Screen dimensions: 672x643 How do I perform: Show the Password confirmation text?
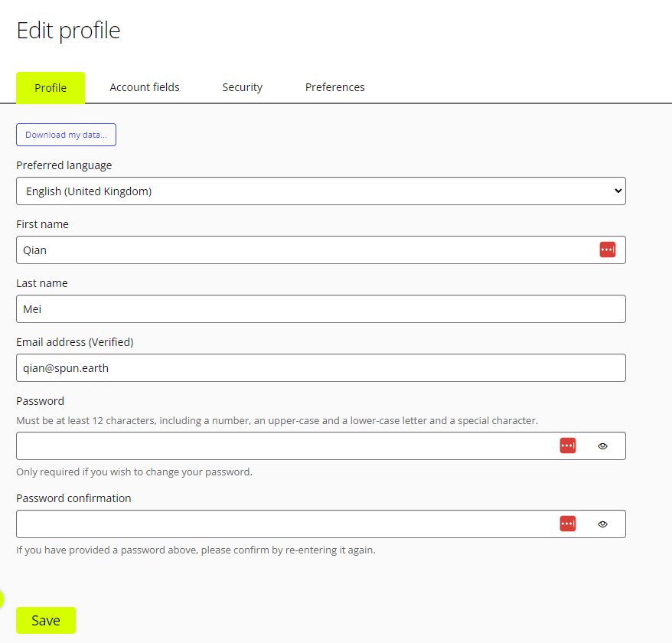(x=602, y=524)
